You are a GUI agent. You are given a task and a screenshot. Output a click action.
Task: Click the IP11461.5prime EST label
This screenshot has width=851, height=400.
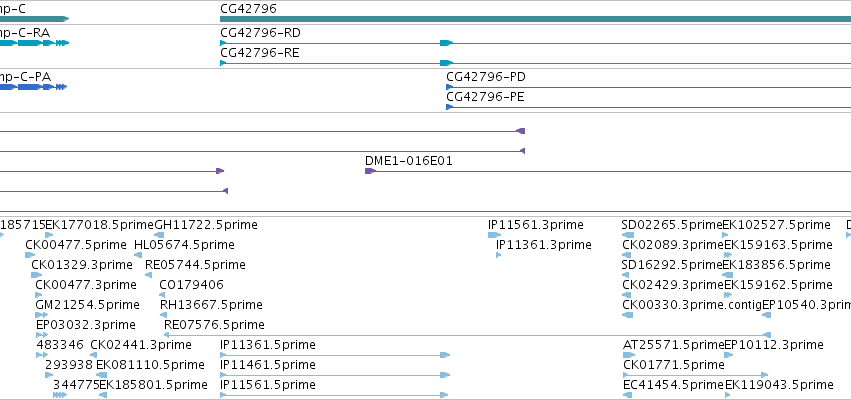click(x=268, y=365)
